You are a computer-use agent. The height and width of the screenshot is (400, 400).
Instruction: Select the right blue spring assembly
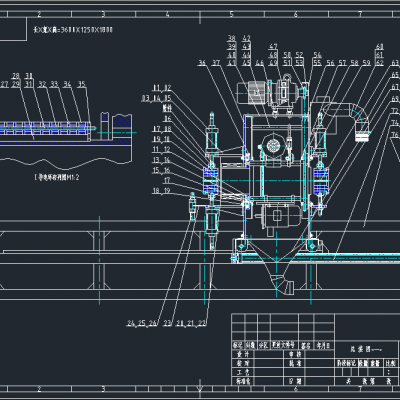point(321,181)
